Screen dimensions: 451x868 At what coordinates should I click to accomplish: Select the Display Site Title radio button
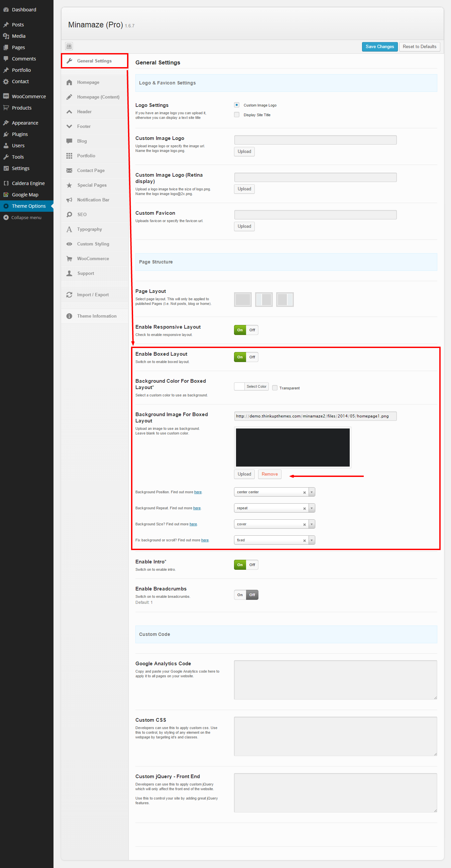[x=237, y=115]
